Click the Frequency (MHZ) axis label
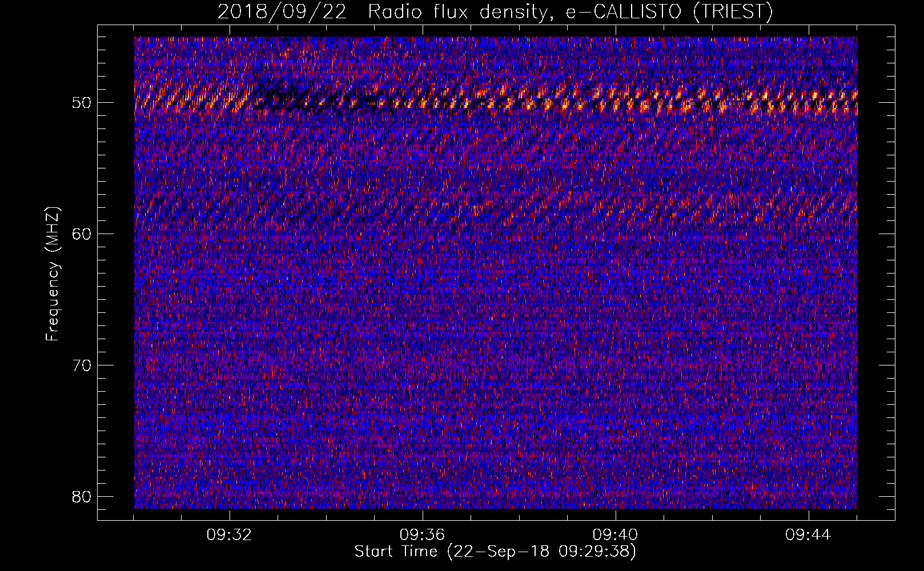 (x=53, y=274)
